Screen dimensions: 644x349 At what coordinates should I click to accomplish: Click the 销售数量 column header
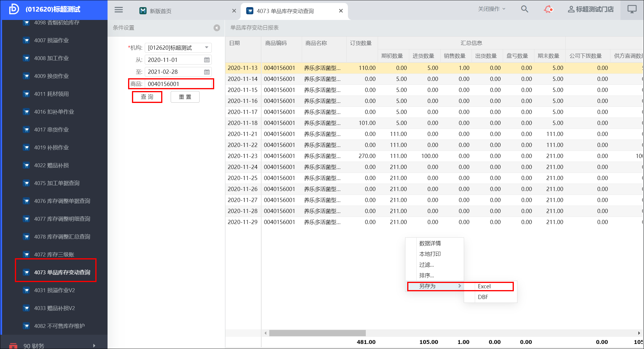point(456,56)
